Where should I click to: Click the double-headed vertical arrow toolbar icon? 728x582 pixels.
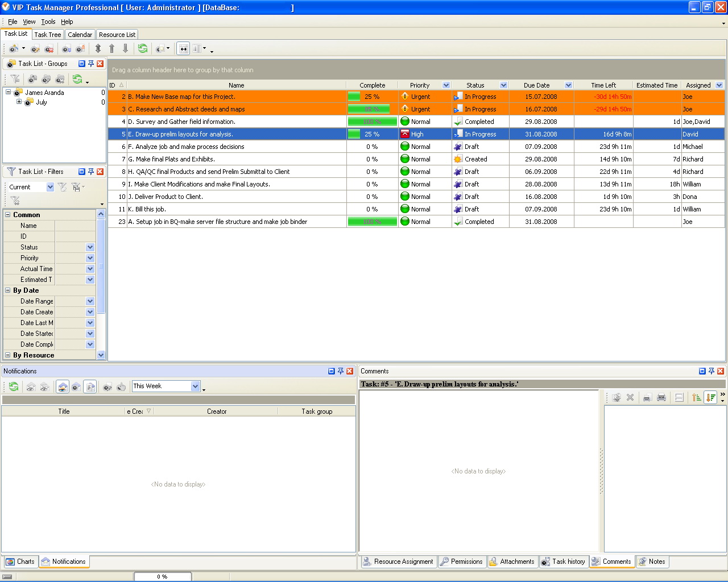pos(98,49)
